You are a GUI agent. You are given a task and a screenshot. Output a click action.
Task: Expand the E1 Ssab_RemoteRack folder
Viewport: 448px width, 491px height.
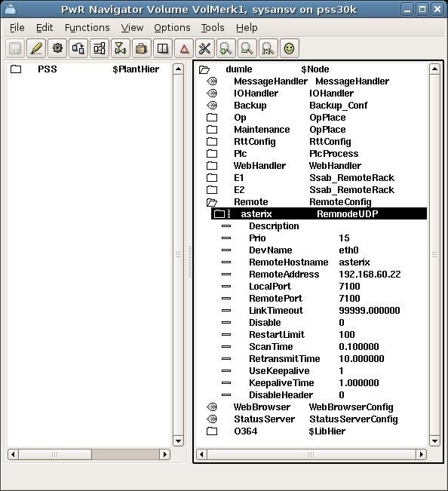tap(212, 178)
